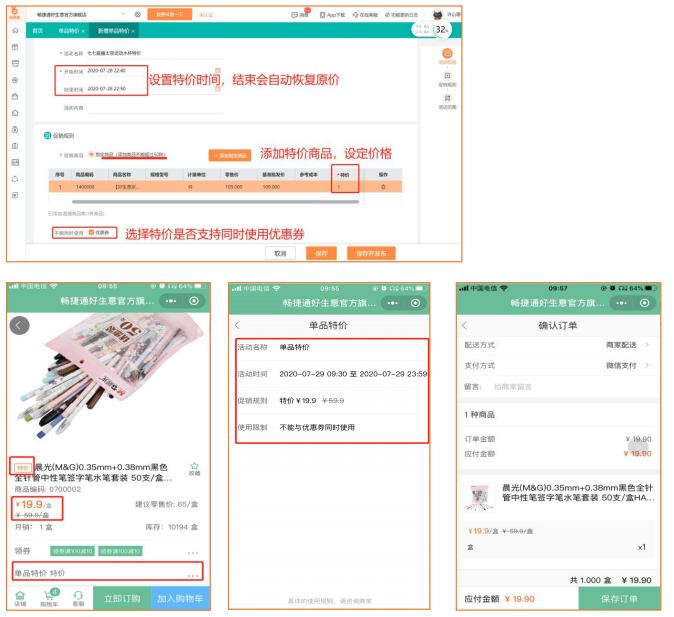
Task: Close mini-program on the product page
Action: pyautogui.click(x=194, y=301)
